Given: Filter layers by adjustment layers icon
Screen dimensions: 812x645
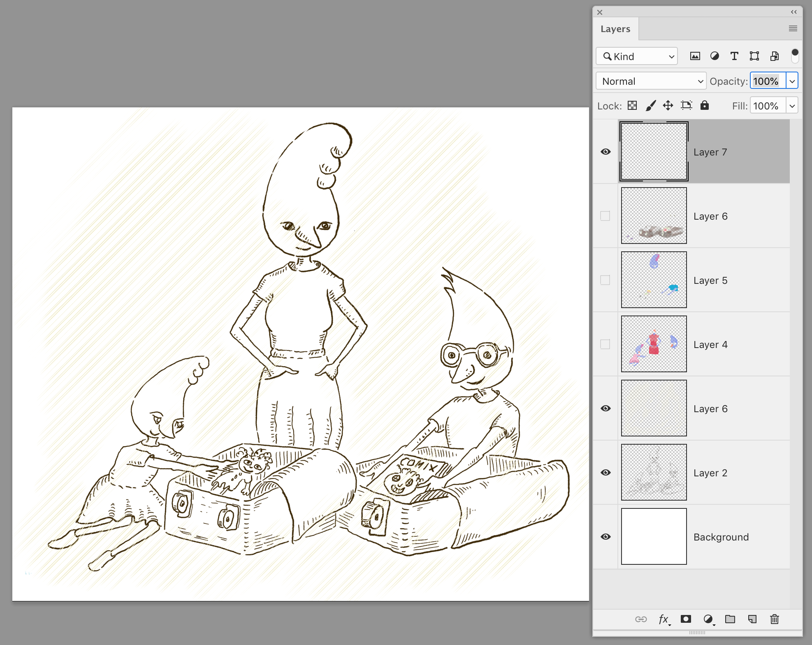Looking at the screenshot, I should pyautogui.click(x=715, y=56).
